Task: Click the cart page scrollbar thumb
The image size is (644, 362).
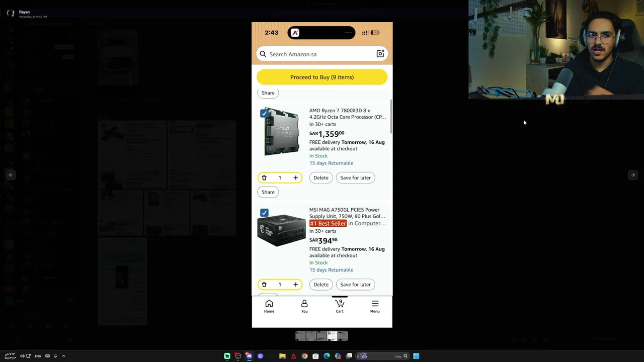Action: (391, 117)
